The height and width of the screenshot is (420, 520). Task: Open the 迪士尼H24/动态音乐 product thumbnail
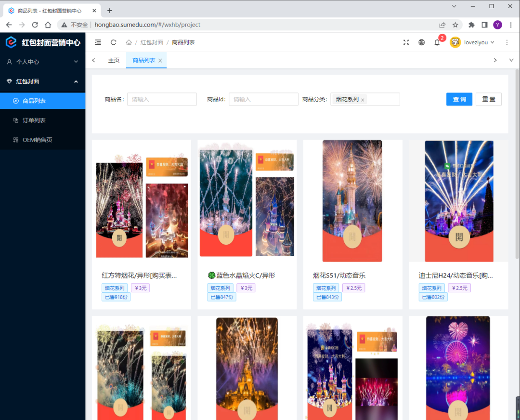click(x=459, y=201)
